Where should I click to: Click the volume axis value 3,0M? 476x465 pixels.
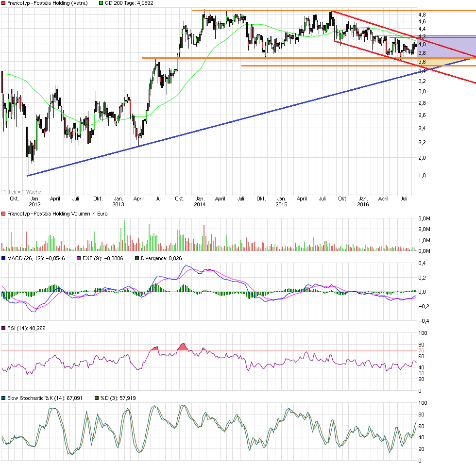tap(424, 218)
